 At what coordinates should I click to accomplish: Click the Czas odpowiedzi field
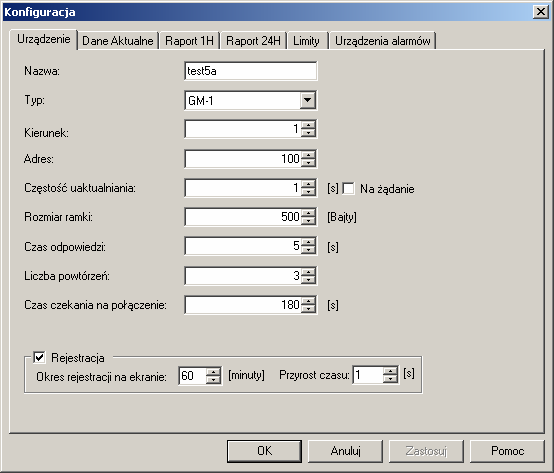[243, 246]
